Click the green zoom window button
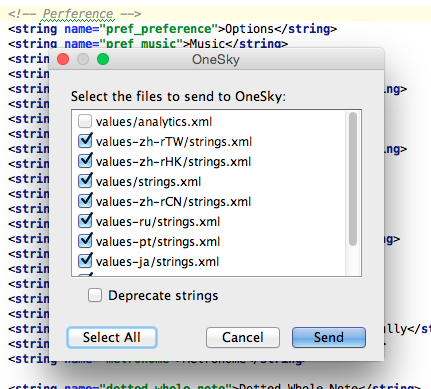431x389 pixels. 103,59
